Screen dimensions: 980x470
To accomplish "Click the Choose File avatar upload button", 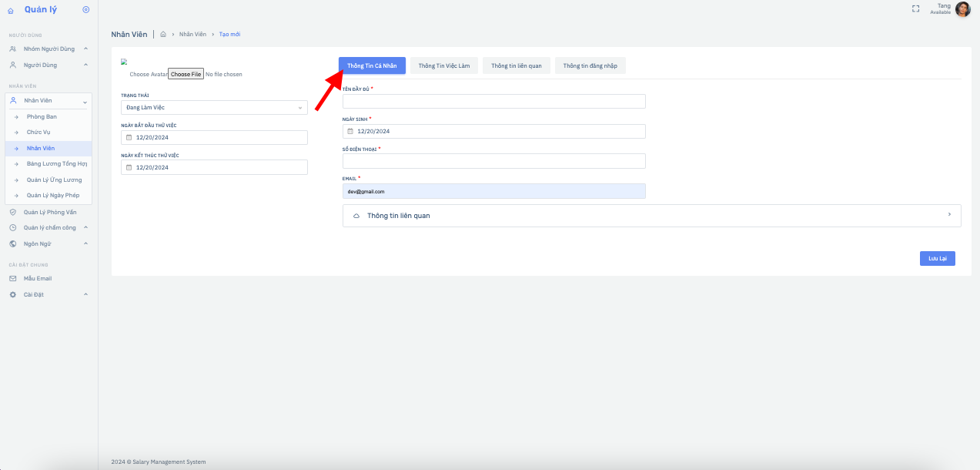I will [186, 75].
